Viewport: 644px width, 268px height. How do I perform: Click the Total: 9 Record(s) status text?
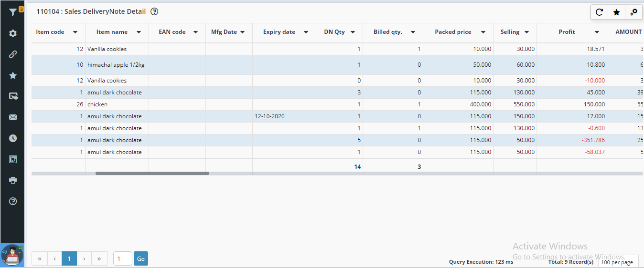pyautogui.click(x=571, y=262)
